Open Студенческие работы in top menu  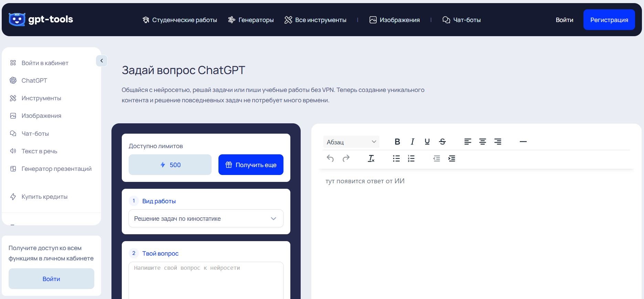pyautogui.click(x=180, y=20)
